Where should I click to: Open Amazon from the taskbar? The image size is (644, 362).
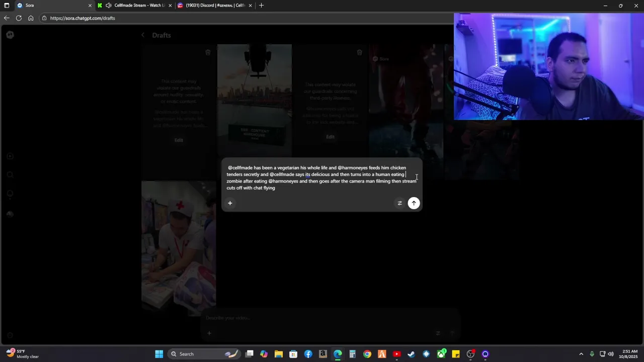pyautogui.click(x=323, y=354)
